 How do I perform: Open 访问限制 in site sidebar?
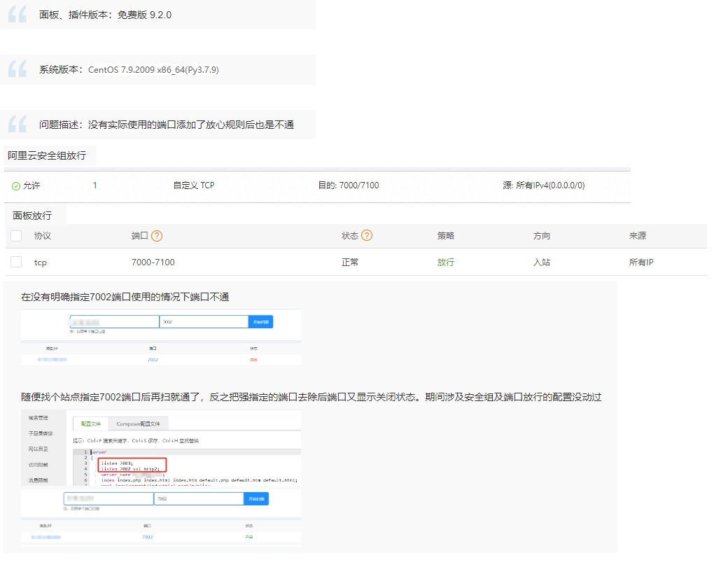tap(38, 465)
